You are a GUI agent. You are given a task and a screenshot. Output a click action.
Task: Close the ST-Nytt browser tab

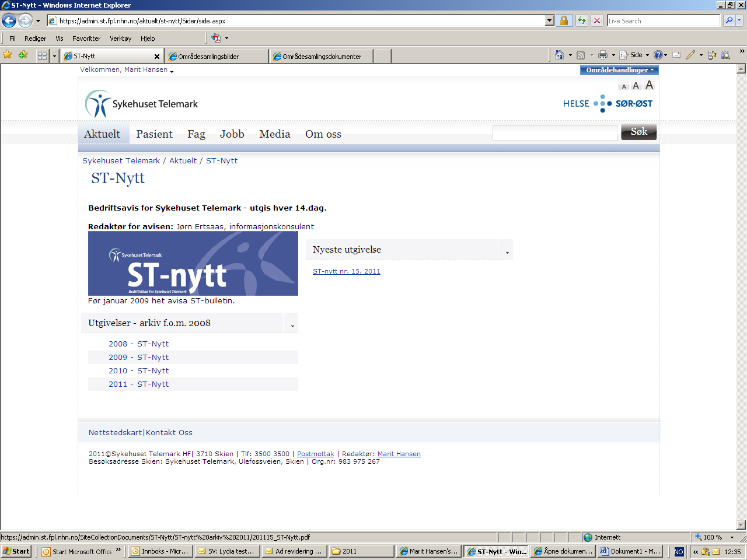click(x=156, y=57)
